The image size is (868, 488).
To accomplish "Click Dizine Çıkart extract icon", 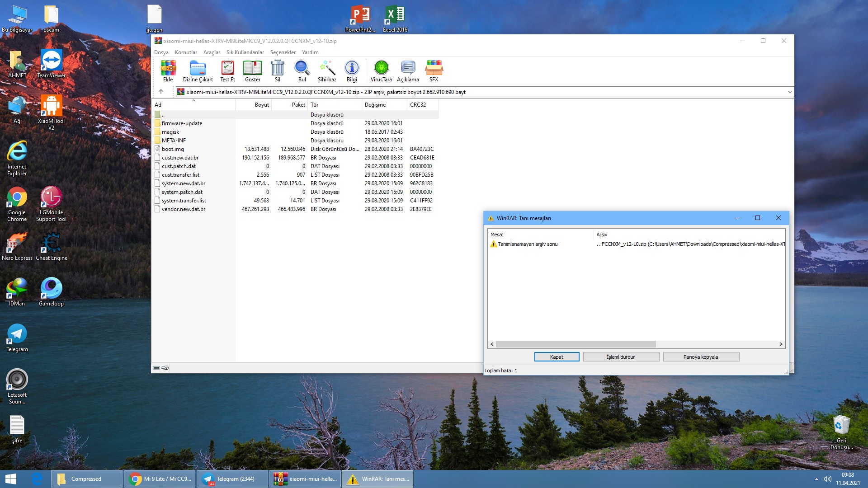I will [198, 71].
